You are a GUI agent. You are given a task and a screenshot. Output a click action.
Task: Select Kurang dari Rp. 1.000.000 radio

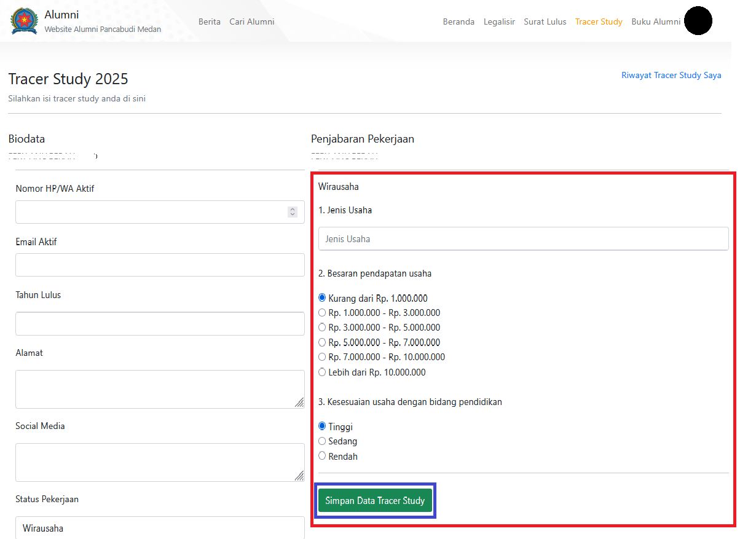click(x=322, y=297)
